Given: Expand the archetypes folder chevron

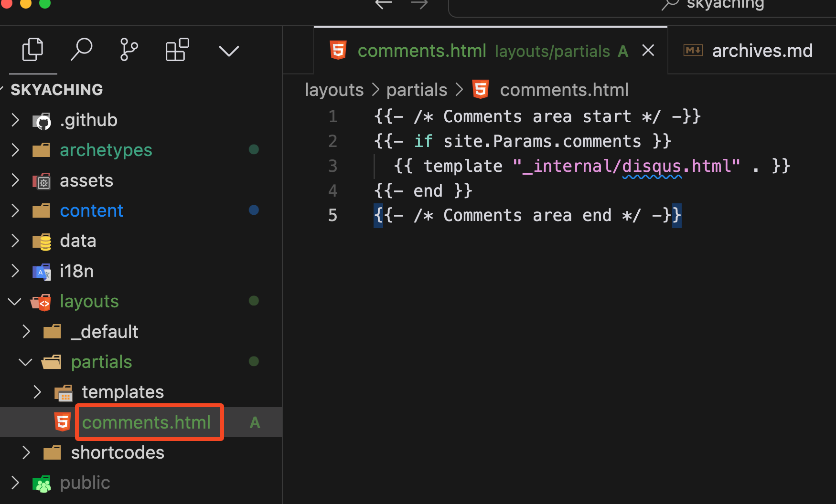Looking at the screenshot, I should (15, 150).
